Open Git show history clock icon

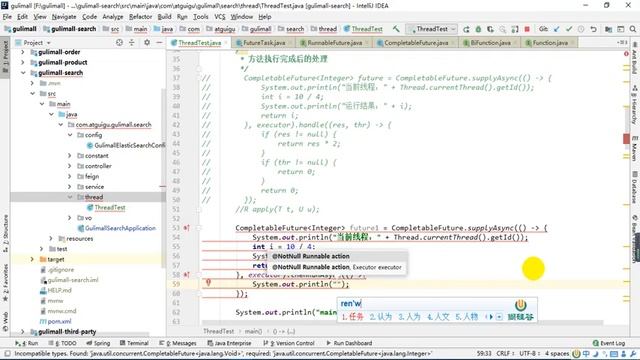pyautogui.click(x=581, y=29)
